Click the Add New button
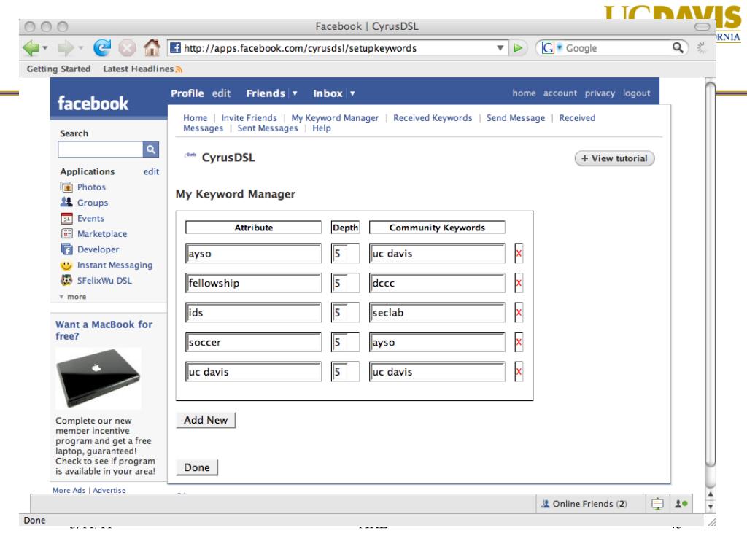 (206, 421)
